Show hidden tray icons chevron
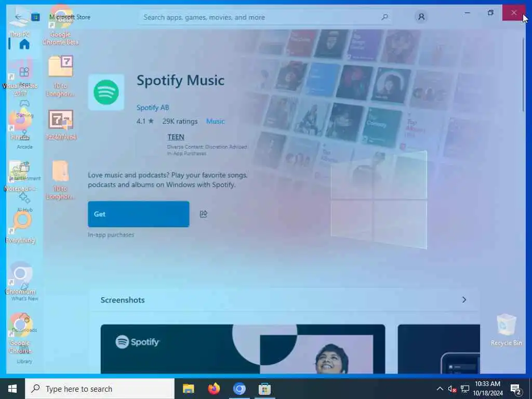The image size is (532, 399). pos(440,389)
